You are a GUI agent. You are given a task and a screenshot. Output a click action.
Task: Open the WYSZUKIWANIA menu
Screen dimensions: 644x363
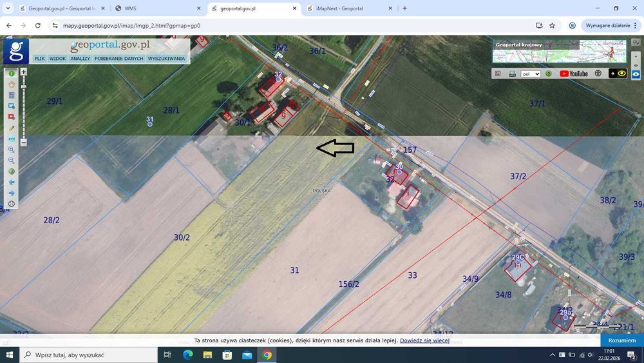click(166, 59)
